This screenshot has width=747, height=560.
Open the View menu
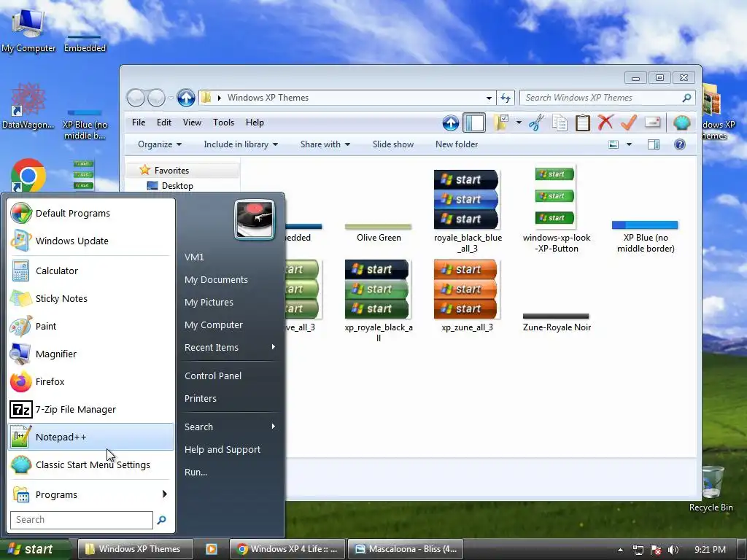[192, 122]
